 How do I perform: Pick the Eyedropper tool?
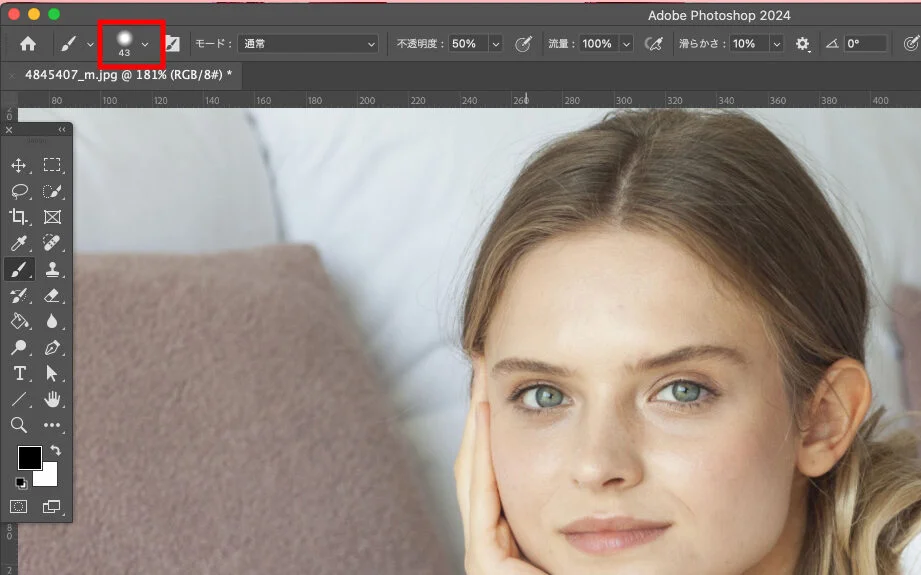click(x=19, y=243)
